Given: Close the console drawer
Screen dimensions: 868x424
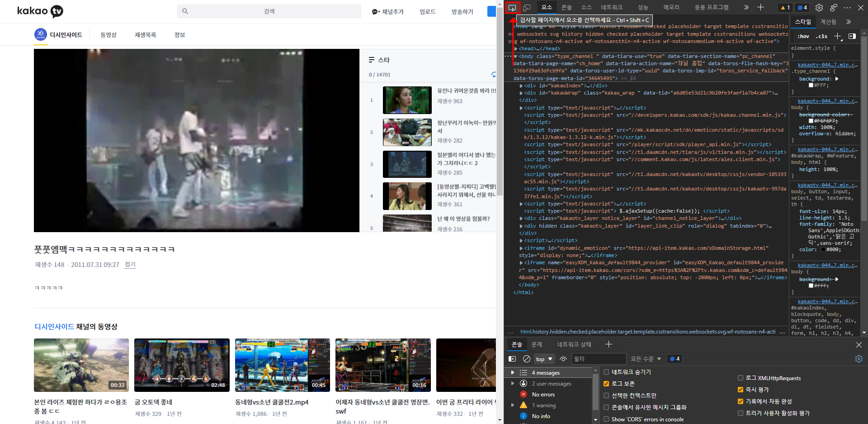Looking at the screenshot, I should pyautogui.click(x=859, y=345).
